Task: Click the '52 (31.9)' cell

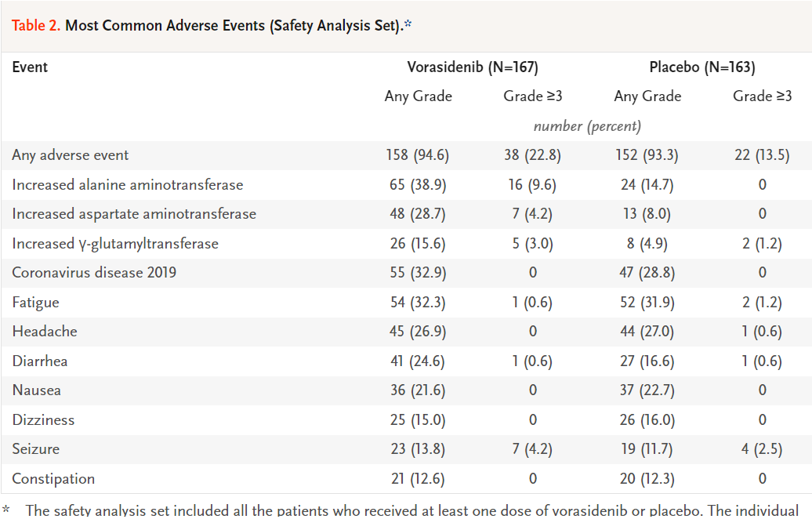Action: pyautogui.click(x=647, y=303)
